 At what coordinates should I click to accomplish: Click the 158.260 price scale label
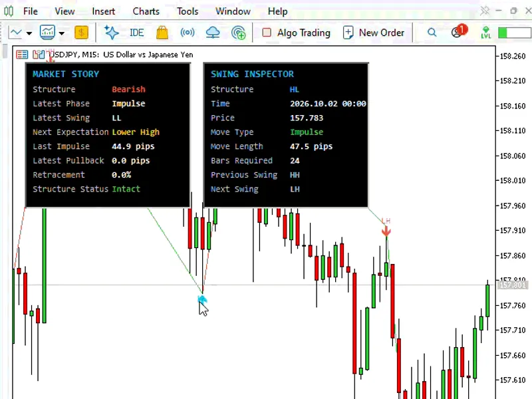pos(513,56)
